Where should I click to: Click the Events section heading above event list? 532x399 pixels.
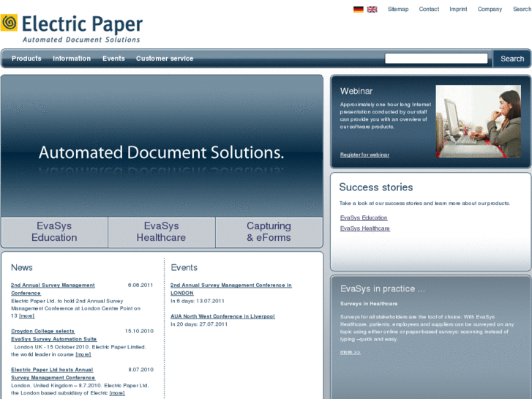pyautogui.click(x=184, y=267)
